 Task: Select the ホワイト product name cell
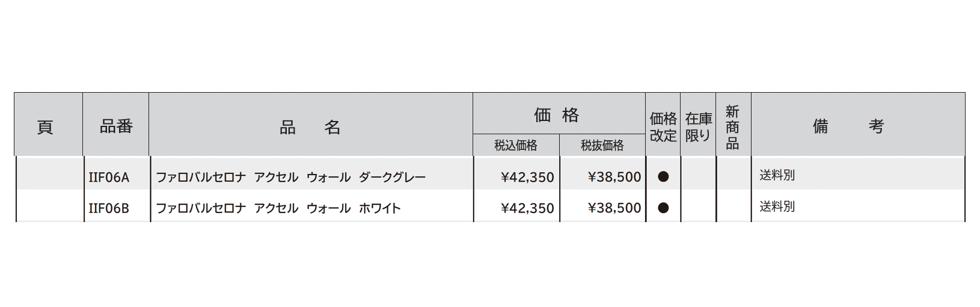(278, 208)
